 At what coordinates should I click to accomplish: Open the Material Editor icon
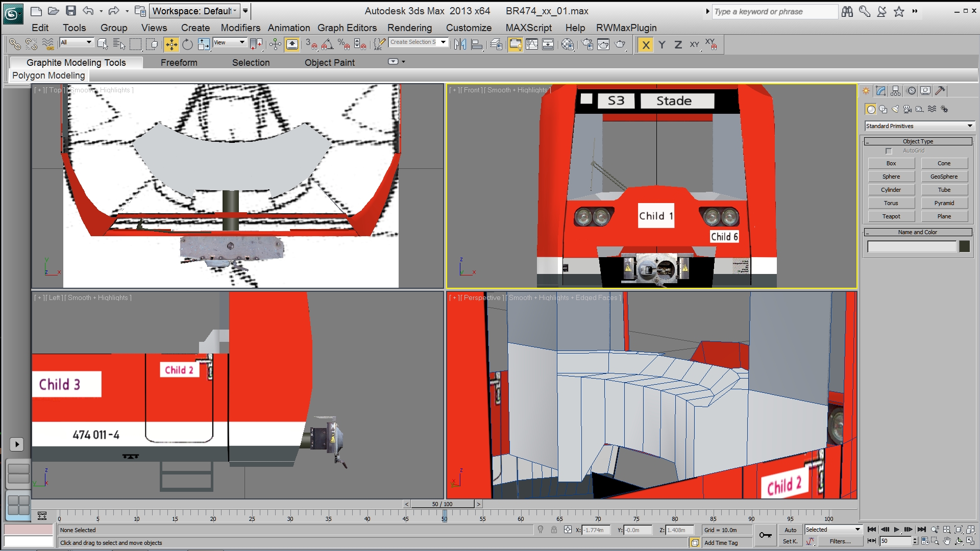pyautogui.click(x=567, y=45)
